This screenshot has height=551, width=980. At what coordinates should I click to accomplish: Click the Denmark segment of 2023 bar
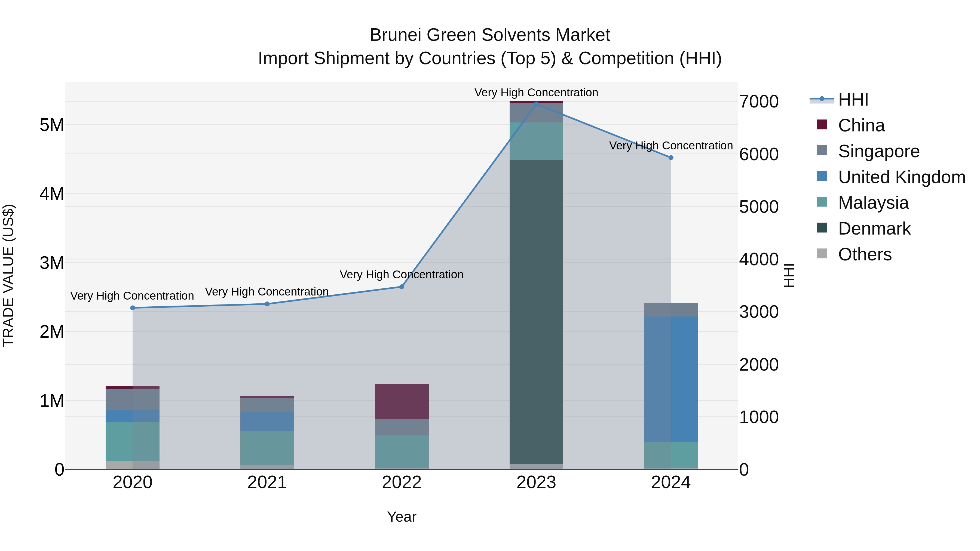coord(536,312)
